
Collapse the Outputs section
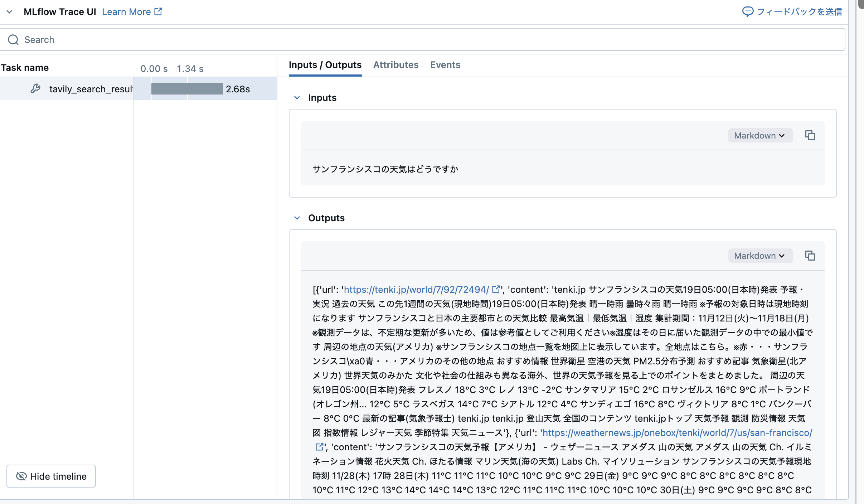[297, 218]
